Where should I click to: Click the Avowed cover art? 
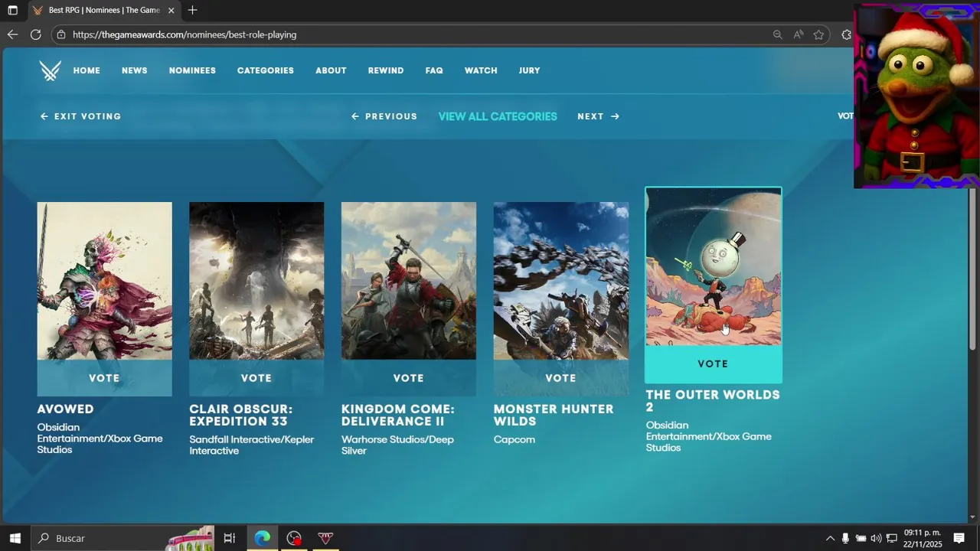(104, 281)
